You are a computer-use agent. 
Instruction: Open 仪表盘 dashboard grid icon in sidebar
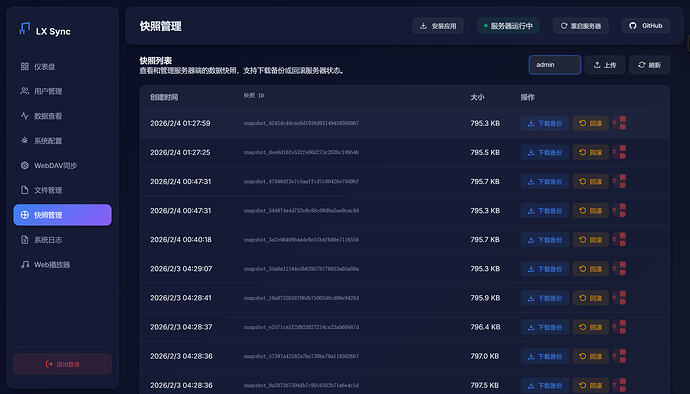click(25, 66)
